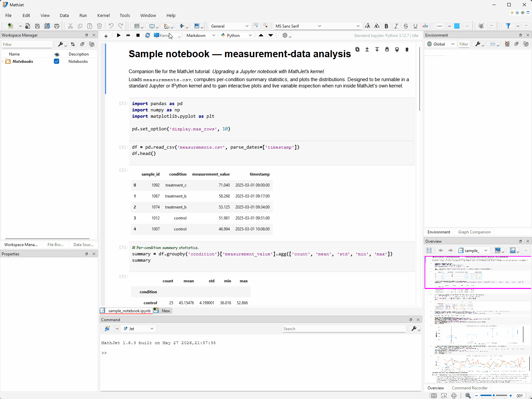Click the Workspace Manager filter field
Screen dimensions: 532x399
pos(27,44)
